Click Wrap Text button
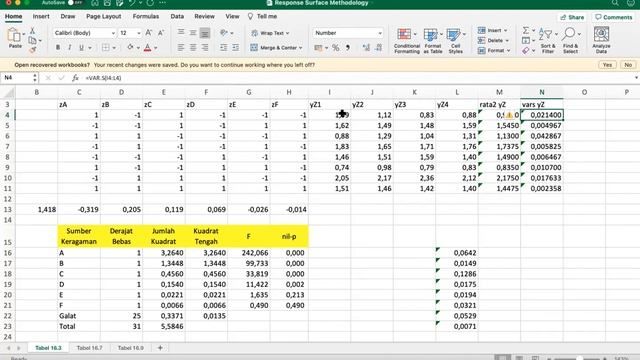Image resolution: width=640 pixels, height=360 pixels. (x=270, y=33)
